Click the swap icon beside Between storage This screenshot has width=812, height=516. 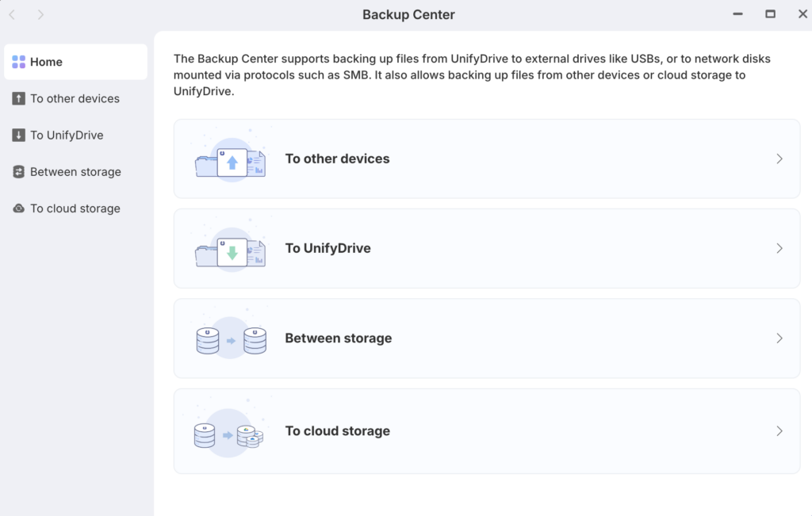pyautogui.click(x=19, y=172)
